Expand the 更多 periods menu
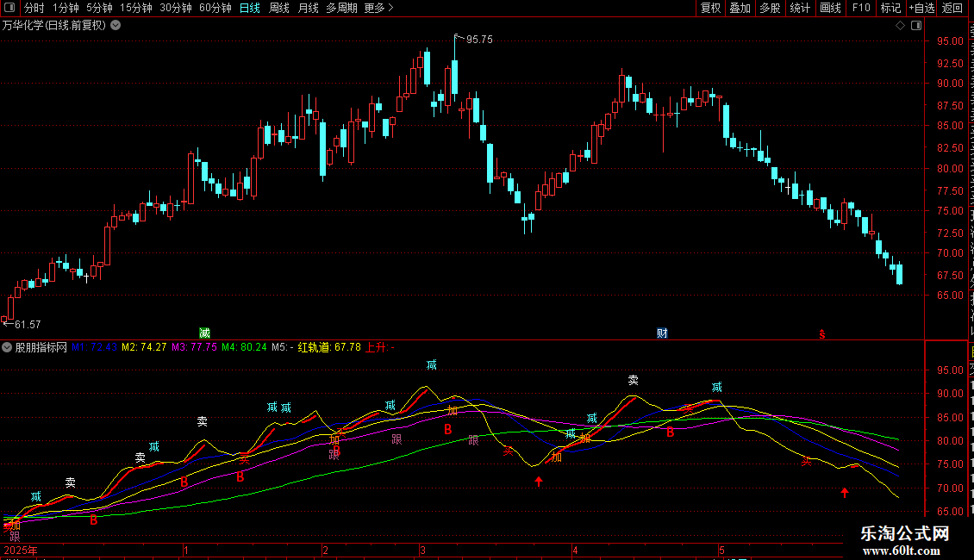Screen dimensions: 974x560 click(x=379, y=8)
